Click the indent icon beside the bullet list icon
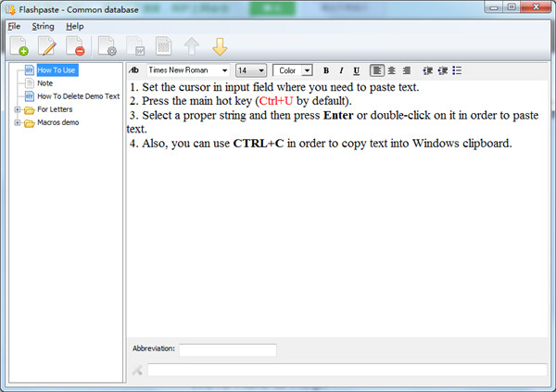Screen dimensions: 556x392 (443, 70)
